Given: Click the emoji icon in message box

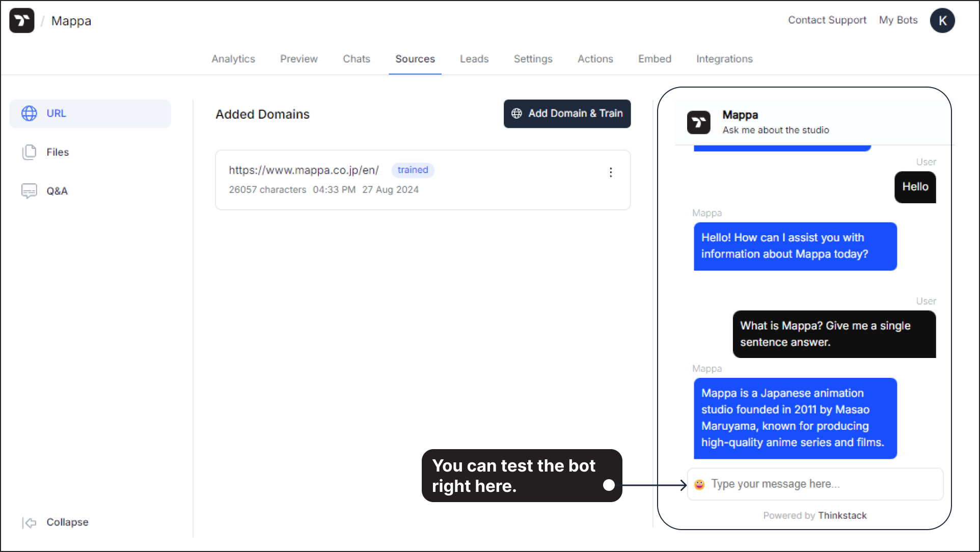Looking at the screenshot, I should click(700, 484).
